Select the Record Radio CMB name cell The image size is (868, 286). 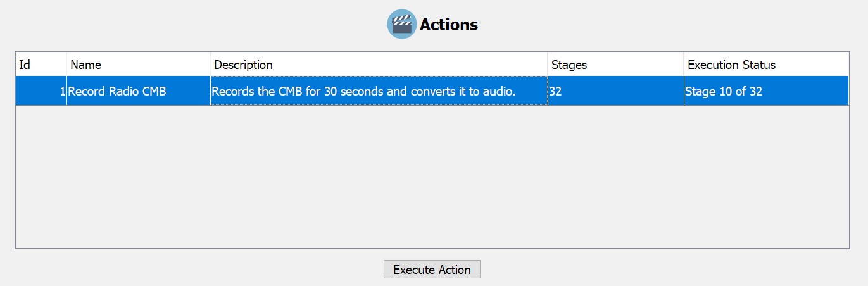click(x=138, y=91)
